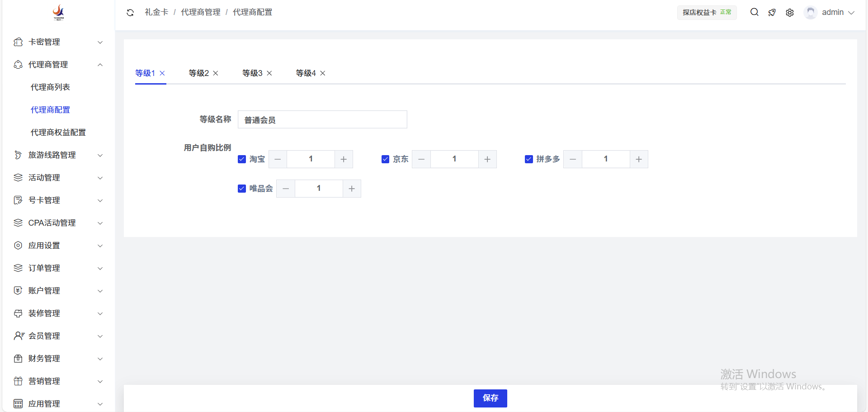Toggle the 京东 checkbox
The width and height of the screenshot is (868, 412).
tap(385, 159)
